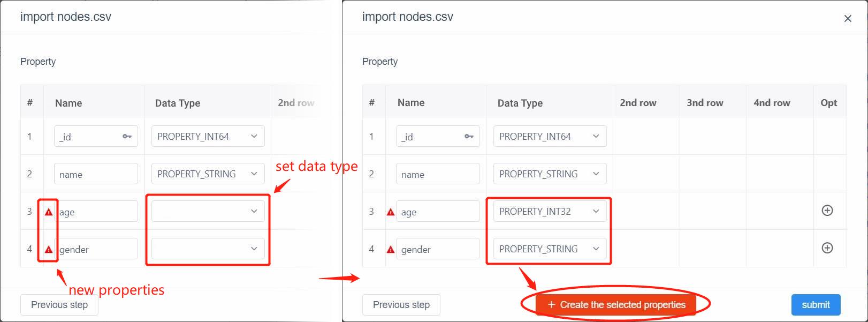Go to Previous step in right dialog
Image resolution: width=868 pixels, height=322 pixels.
[x=401, y=305]
